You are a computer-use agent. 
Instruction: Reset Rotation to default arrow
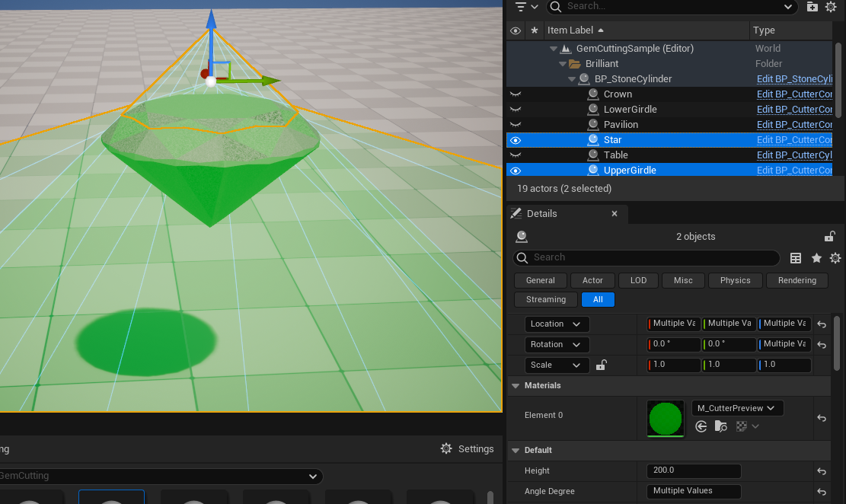[x=822, y=345]
